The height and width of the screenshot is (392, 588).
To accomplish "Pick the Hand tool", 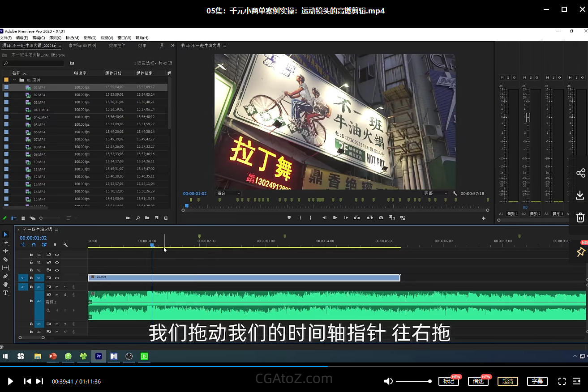I will click(5, 285).
